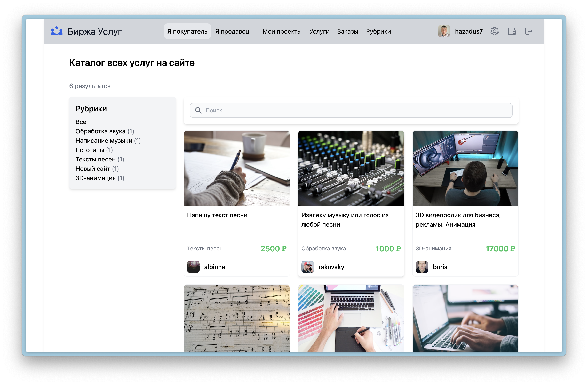Viewport: 588px width, 385px height.
Task: Click albinna seller profile icon
Action: tap(194, 267)
